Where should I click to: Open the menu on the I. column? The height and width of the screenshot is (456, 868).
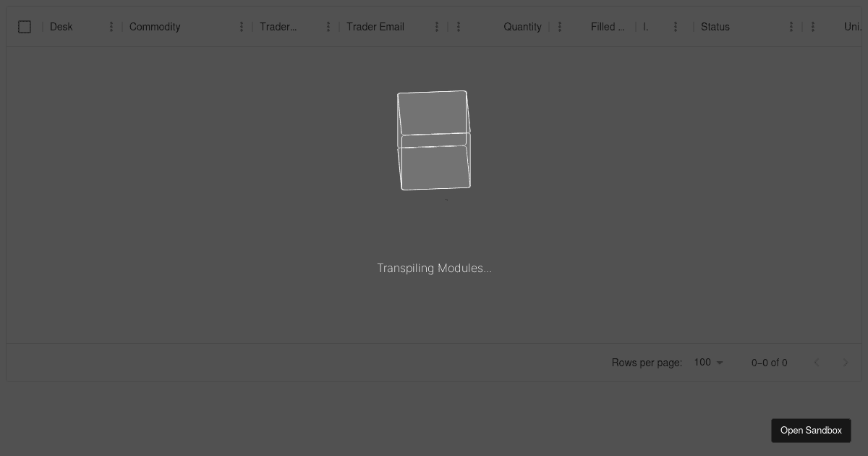point(675,27)
